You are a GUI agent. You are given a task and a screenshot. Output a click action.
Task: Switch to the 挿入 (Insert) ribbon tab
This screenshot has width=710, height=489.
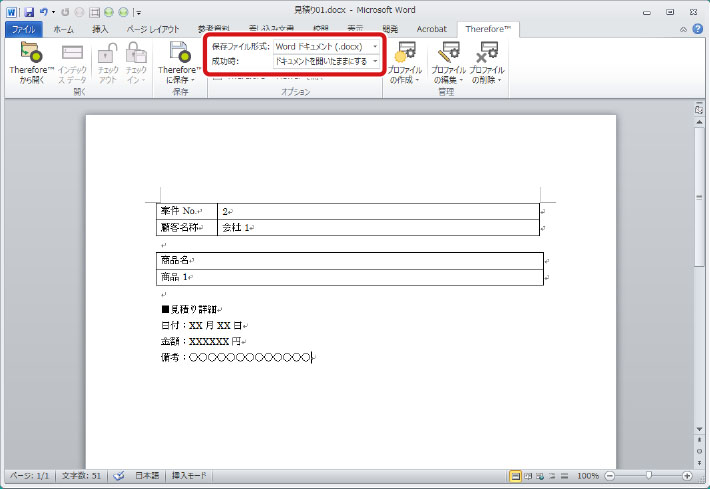[101, 30]
